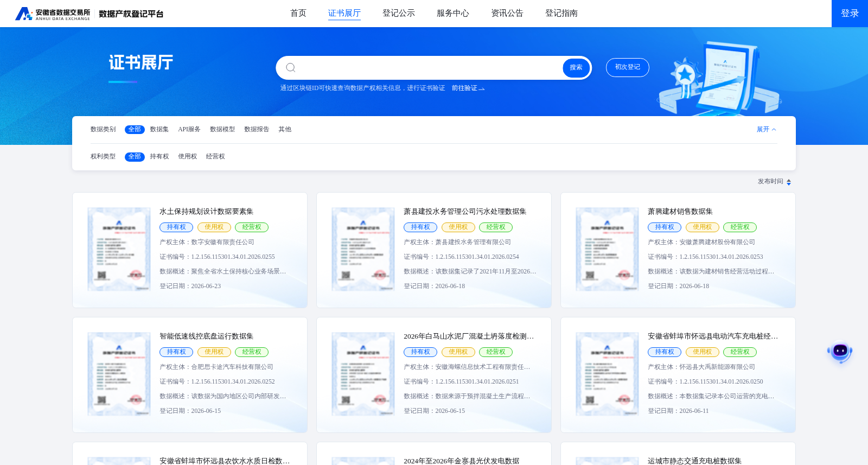868x465 pixels.
Task: Open the chatbot assistant robot icon
Action: coord(840,351)
